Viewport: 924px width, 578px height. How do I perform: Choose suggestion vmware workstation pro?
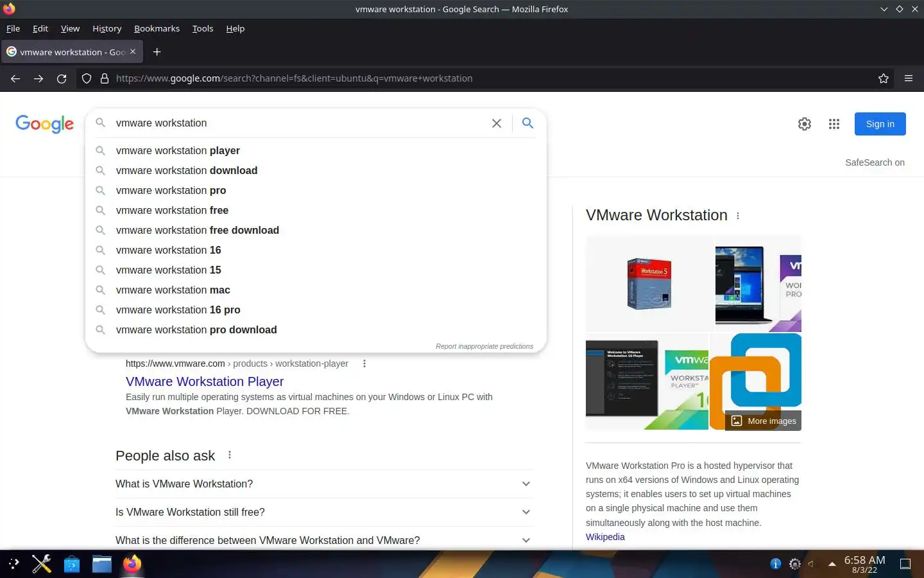(316, 190)
